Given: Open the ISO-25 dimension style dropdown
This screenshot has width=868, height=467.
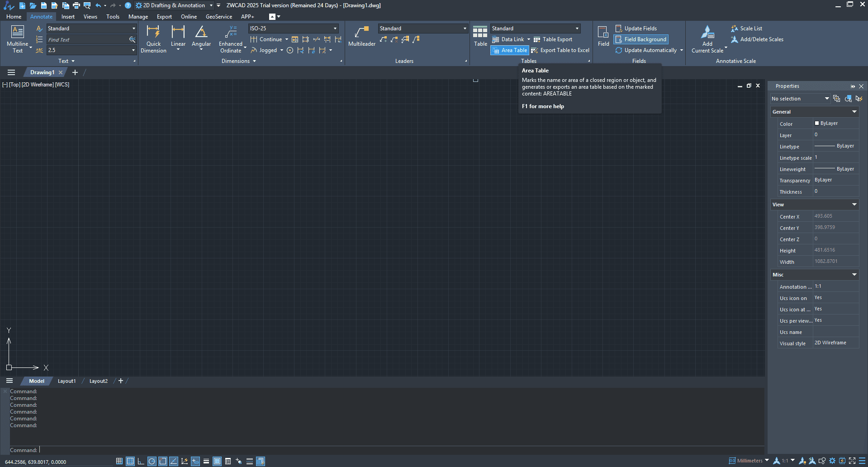Looking at the screenshot, I should tap(293, 29).
